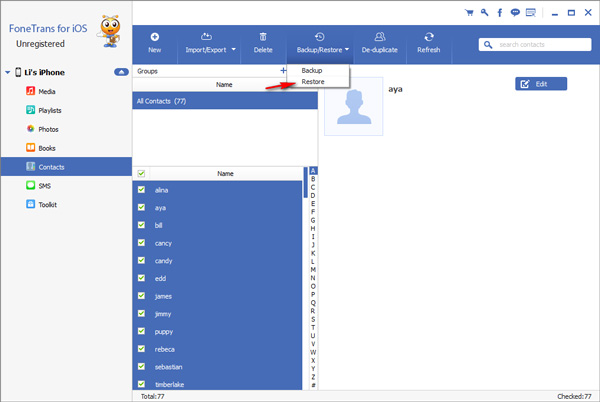Click the contact list scrollbar thumb
This screenshot has width=600, height=402.
305,182
